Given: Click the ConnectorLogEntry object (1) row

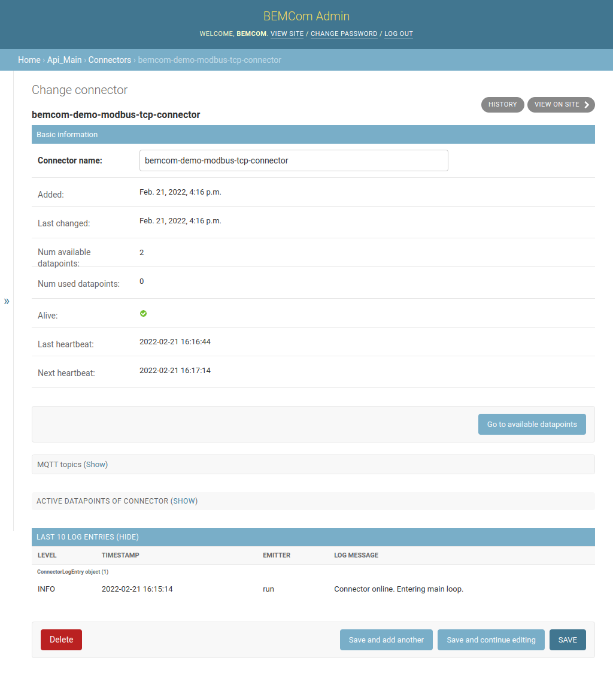Looking at the screenshot, I should pos(72,572).
